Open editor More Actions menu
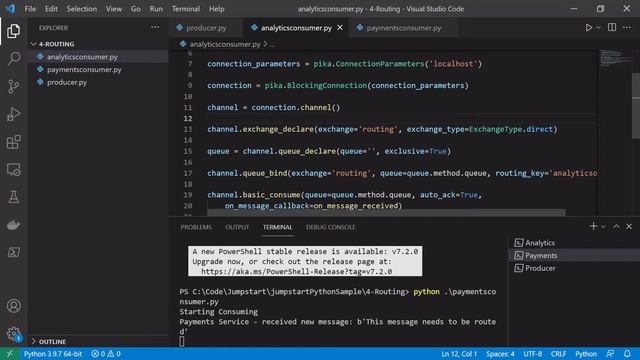Image resolution: width=640 pixels, height=360 pixels. tap(627, 28)
